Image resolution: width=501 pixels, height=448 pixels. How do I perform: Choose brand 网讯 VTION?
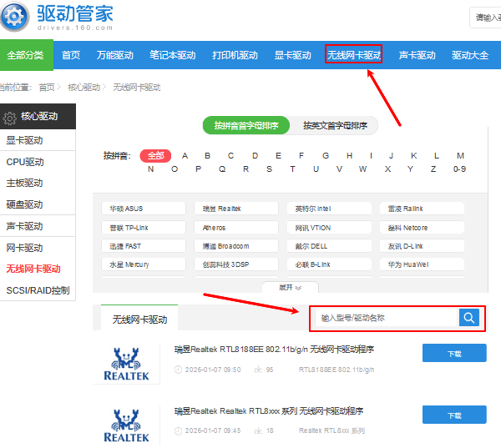[x=329, y=228]
